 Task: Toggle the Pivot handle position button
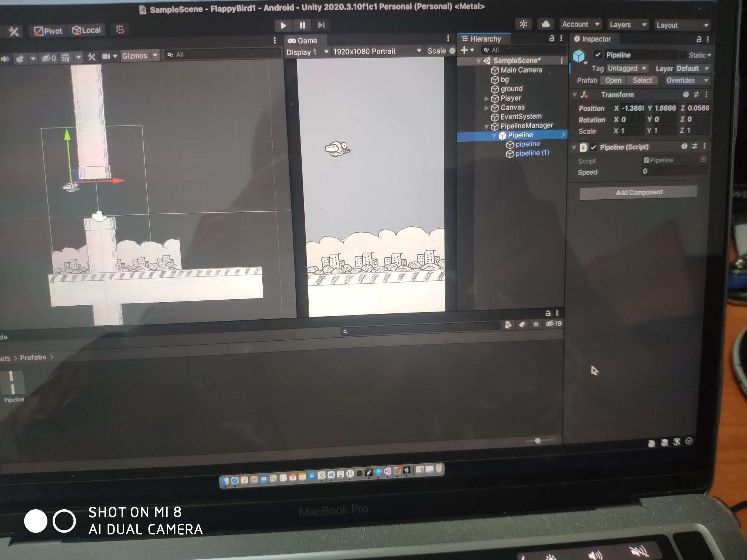click(x=48, y=31)
